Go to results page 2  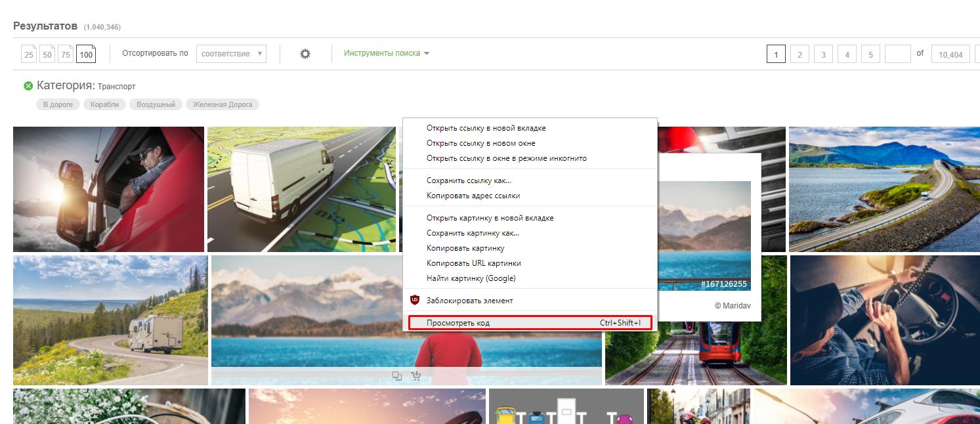[x=799, y=54]
